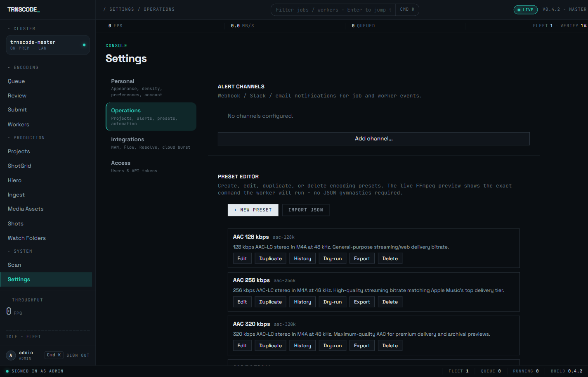Click the 'aac-320k' preset id text

coord(285,325)
